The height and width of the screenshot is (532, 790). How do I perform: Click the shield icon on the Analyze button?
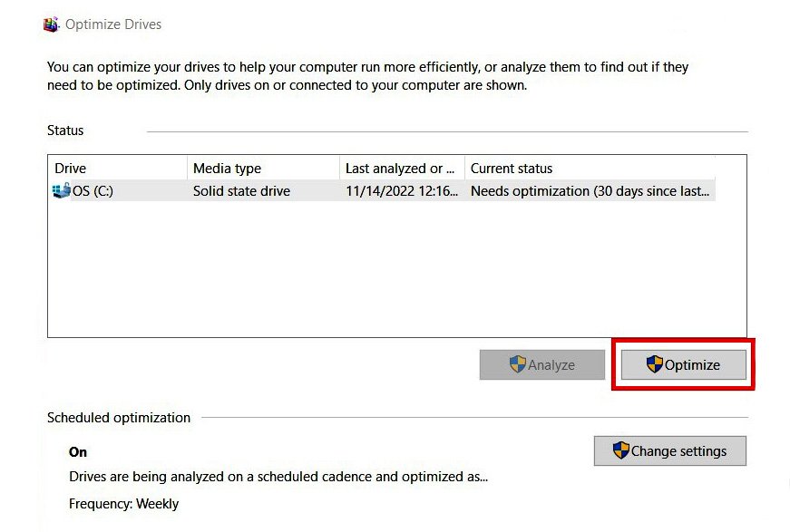click(x=517, y=364)
